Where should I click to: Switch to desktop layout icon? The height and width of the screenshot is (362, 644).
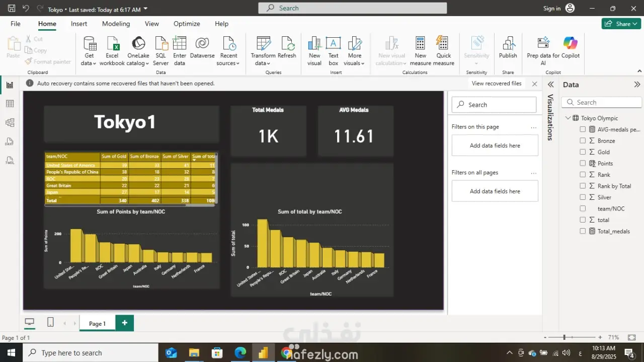pyautogui.click(x=30, y=322)
